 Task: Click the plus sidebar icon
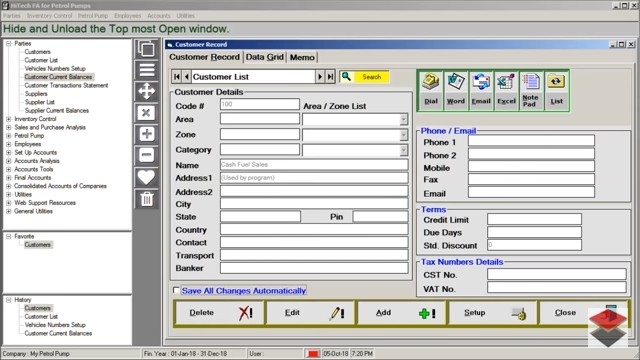pos(147,134)
